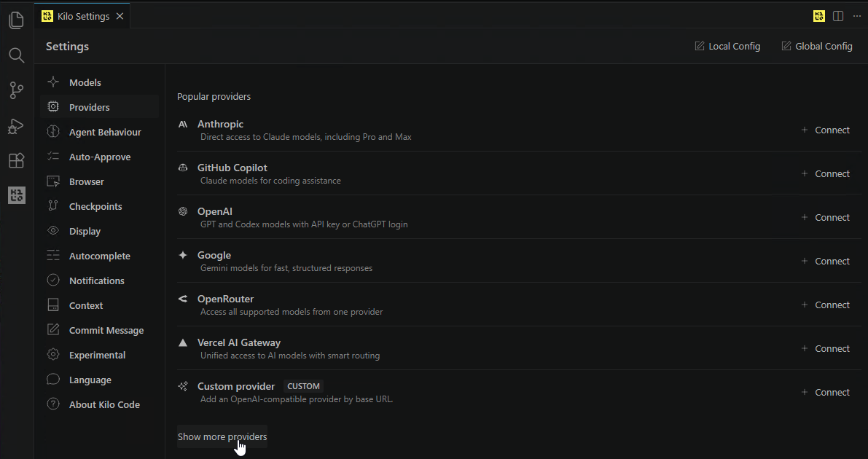Screen dimensions: 868x459
Task: Connect the OpenRouter provider
Action: 825,305
